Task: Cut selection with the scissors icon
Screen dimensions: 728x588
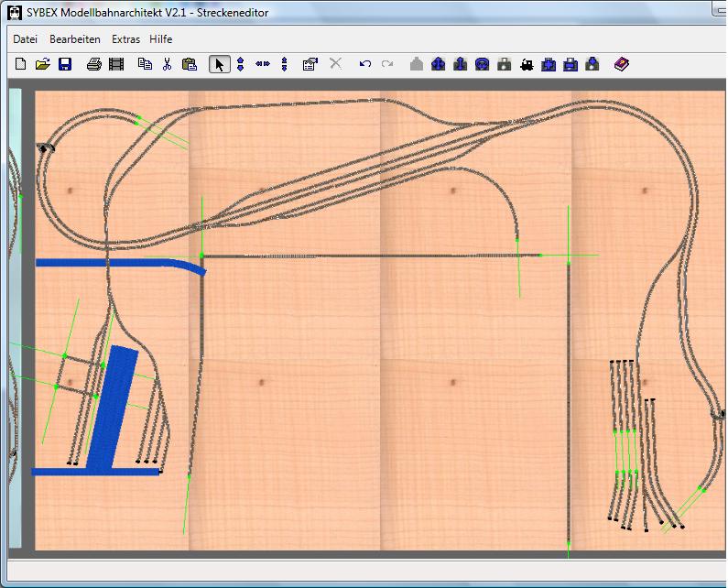Action: 167,64
